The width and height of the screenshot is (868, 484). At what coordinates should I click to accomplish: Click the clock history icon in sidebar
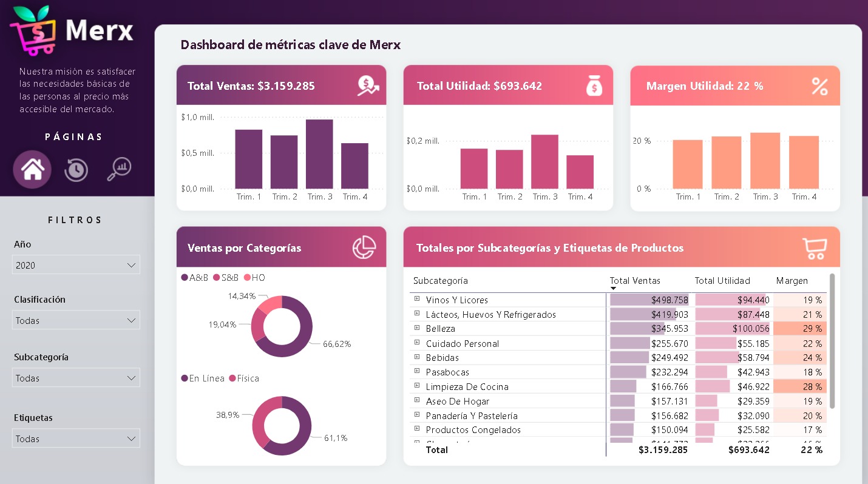point(75,169)
